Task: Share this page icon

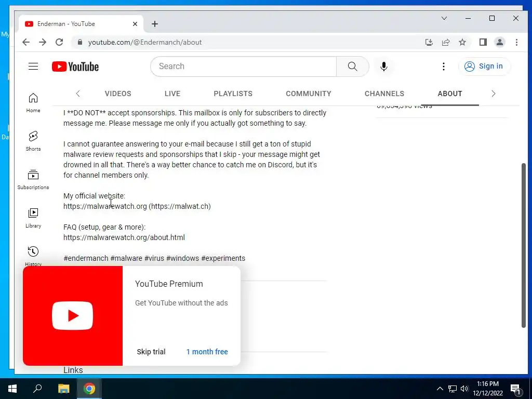Action: pos(445,42)
